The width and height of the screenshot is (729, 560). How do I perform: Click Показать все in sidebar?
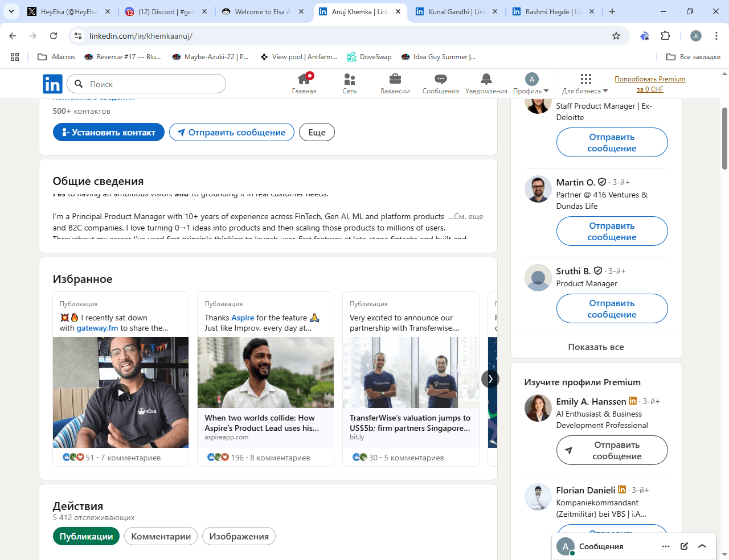596,347
